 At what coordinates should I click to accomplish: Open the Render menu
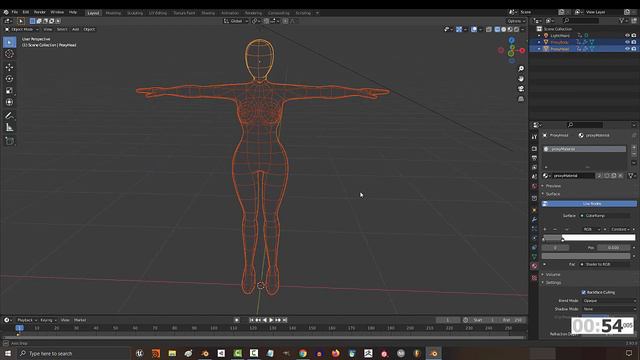tap(40, 12)
